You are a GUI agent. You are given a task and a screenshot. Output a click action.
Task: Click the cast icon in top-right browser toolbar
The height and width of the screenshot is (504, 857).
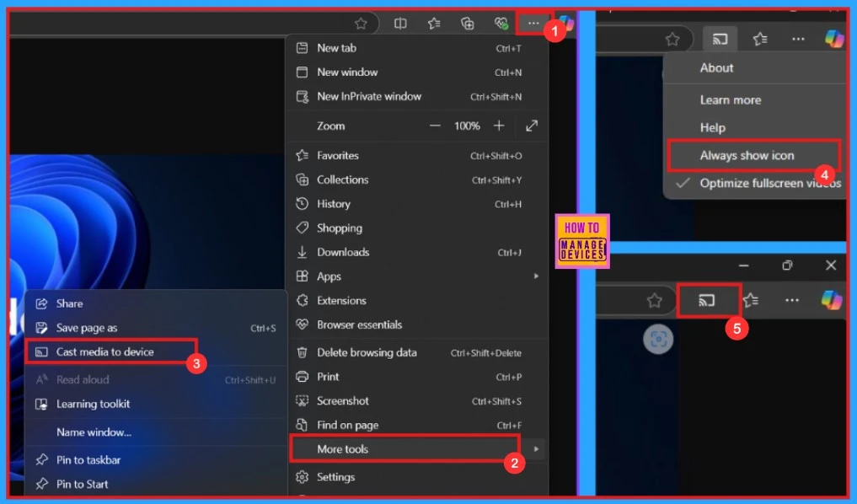tap(720, 39)
